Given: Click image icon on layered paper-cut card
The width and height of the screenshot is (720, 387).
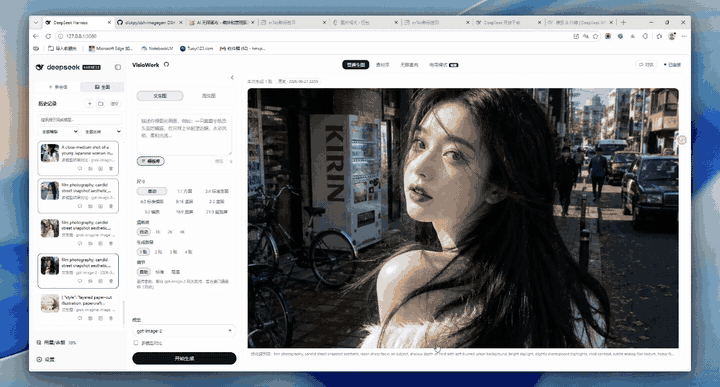Looking at the screenshot, I should tap(100, 318).
